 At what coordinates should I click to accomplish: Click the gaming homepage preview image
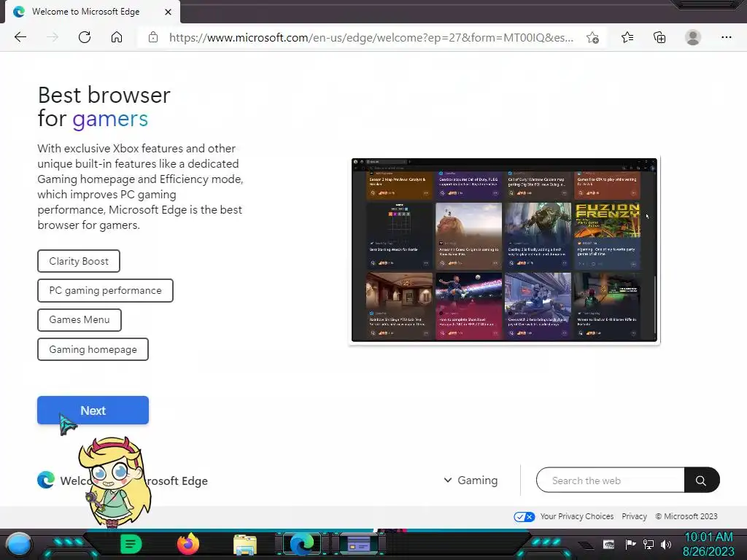(x=505, y=250)
